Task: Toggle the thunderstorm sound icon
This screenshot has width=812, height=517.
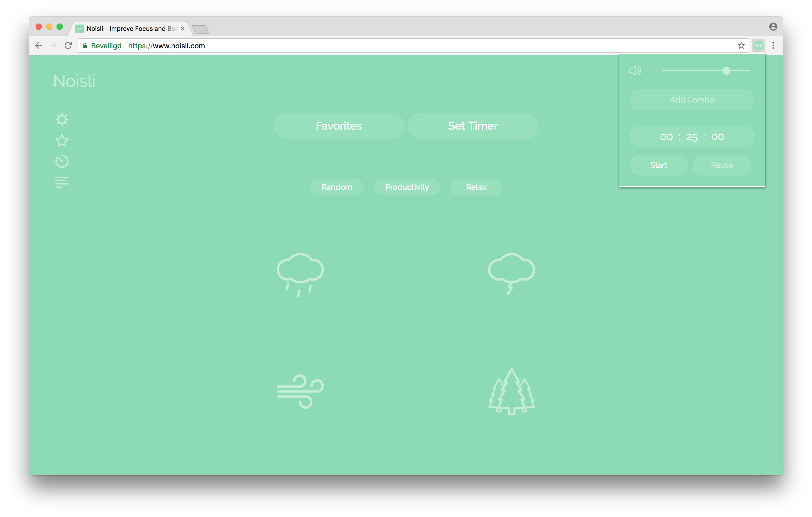Action: pyautogui.click(x=511, y=273)
